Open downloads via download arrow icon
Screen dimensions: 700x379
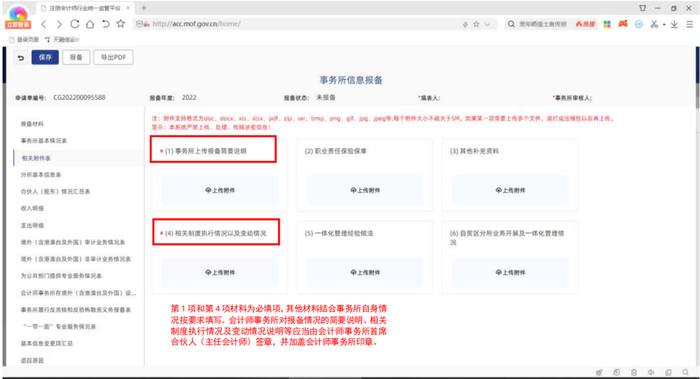(674, 24)
